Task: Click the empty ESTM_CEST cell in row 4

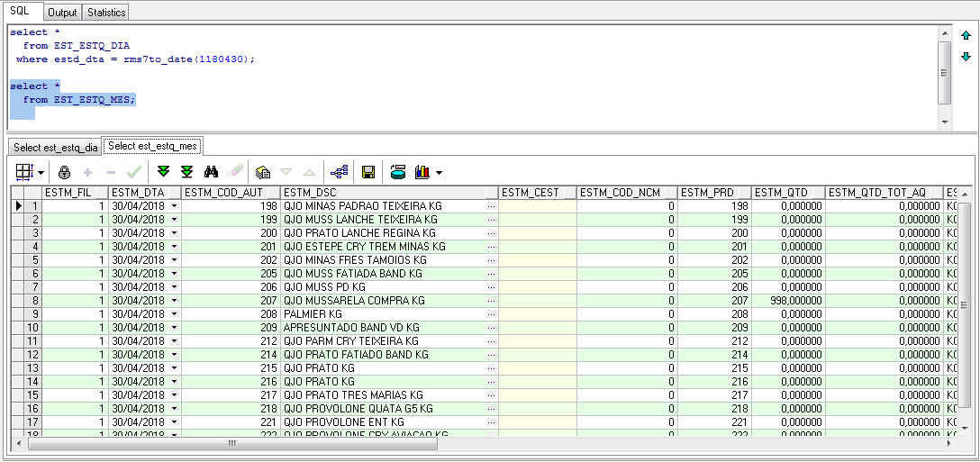Action: (x=538, y=247)
